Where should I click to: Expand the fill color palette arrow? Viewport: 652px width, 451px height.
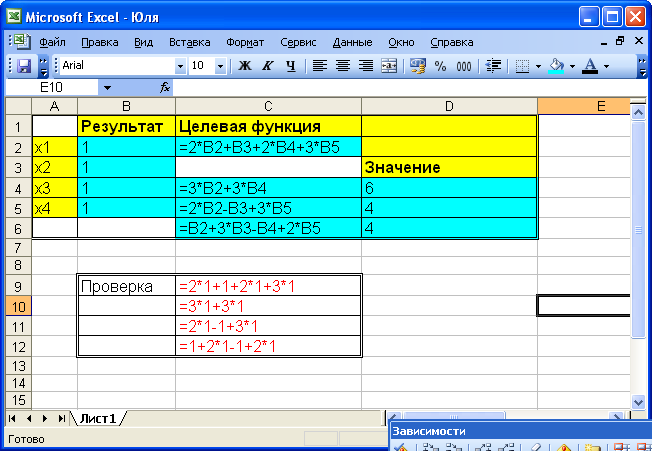(572, 66)
